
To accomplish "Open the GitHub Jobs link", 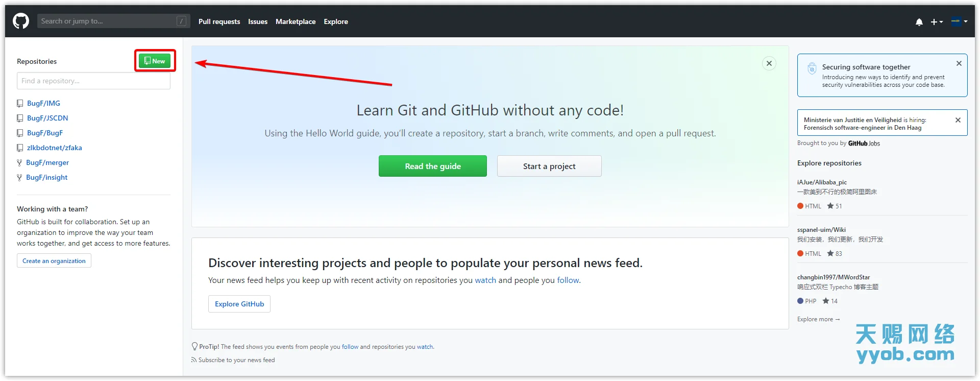I will point(864,144).
